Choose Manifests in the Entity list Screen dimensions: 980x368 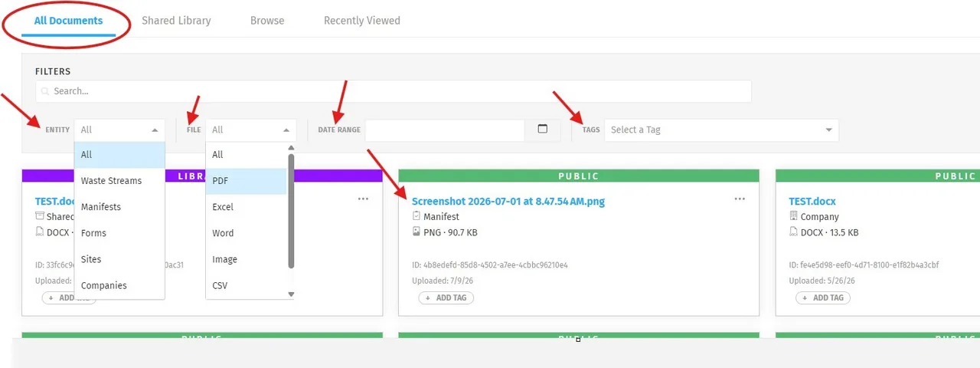click(119, 207)
